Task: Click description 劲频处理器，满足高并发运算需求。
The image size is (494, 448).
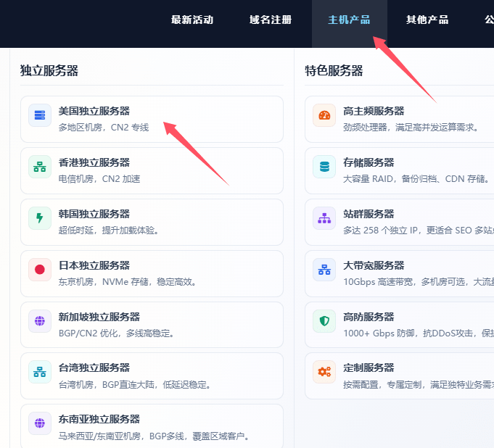Action: (x=411, y=128)
